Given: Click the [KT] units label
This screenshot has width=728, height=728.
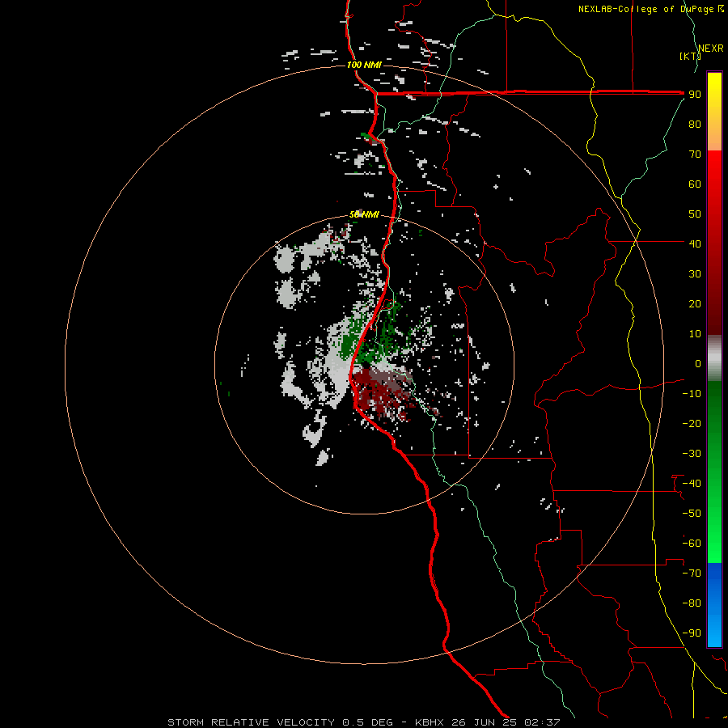Looking at the screenshot, I should [x=689, y=56].
